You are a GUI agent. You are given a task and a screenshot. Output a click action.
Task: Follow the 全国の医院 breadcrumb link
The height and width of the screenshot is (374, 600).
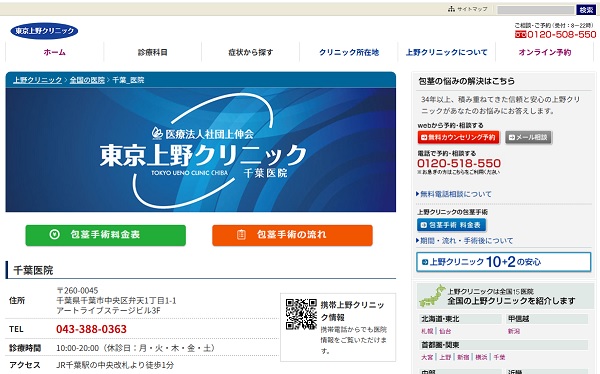pos(87,80)
